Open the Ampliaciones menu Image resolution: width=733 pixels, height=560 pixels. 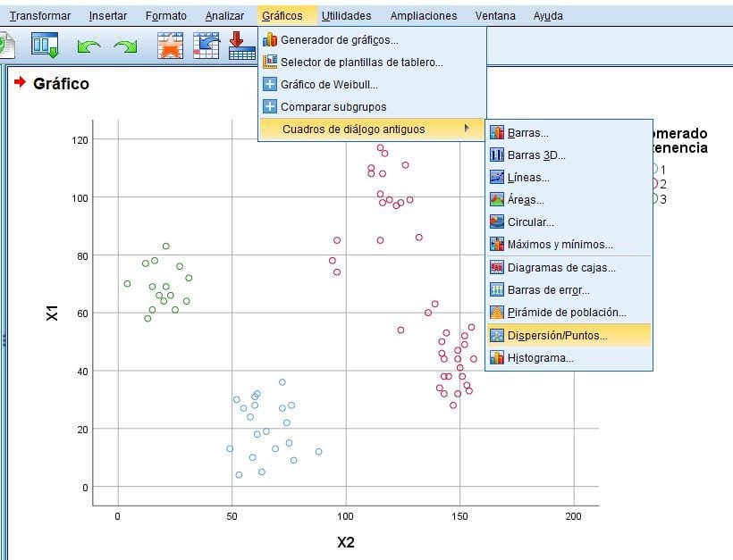coord(424,16)
